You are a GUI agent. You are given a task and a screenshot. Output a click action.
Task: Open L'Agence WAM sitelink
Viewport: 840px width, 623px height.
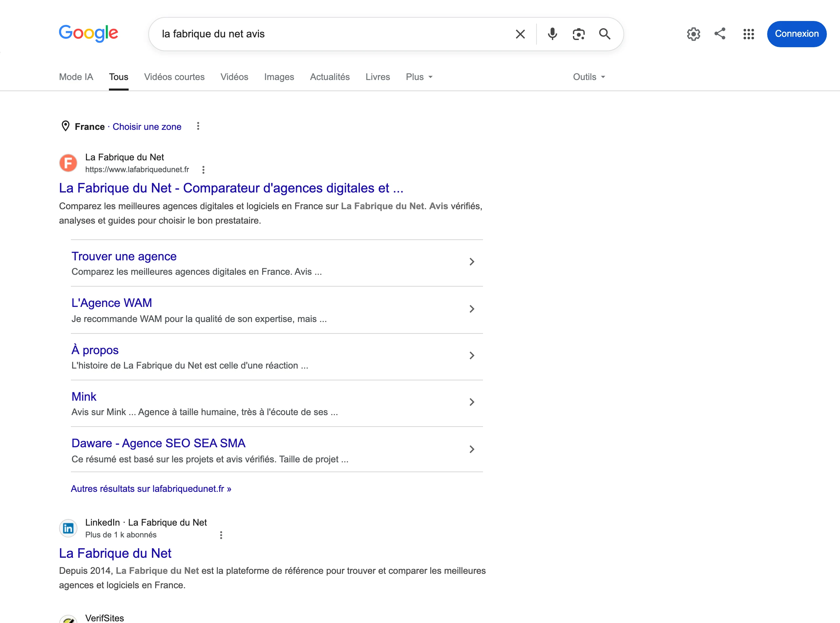point(112,303)
